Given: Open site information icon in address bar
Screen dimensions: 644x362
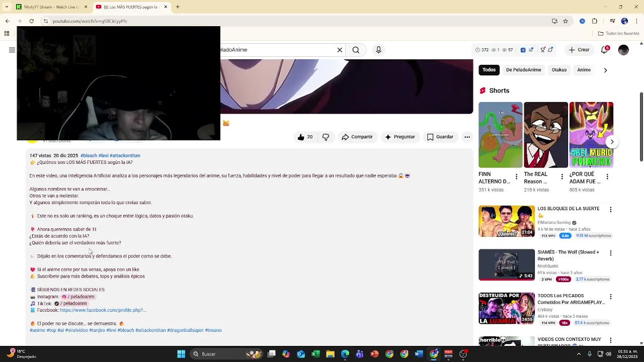Looking at the screenshot, I should pyautogui.click(x=45, y=21).
